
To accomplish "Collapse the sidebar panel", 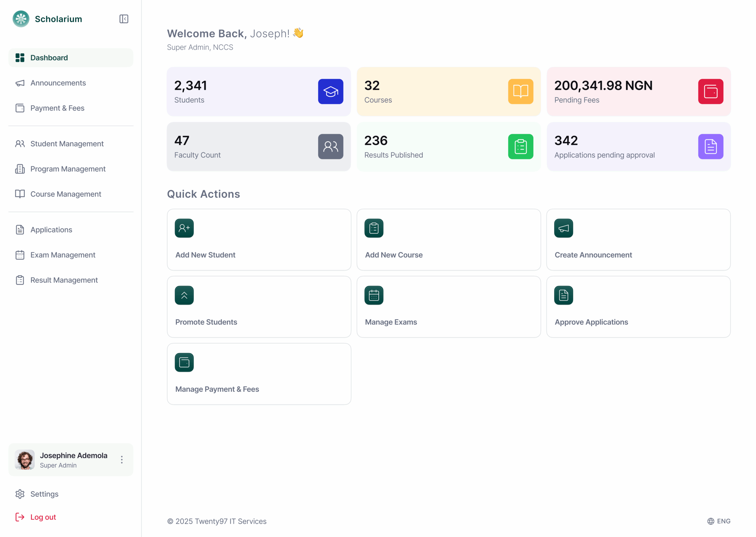I will pyautogui.click(x=124, y=19).
